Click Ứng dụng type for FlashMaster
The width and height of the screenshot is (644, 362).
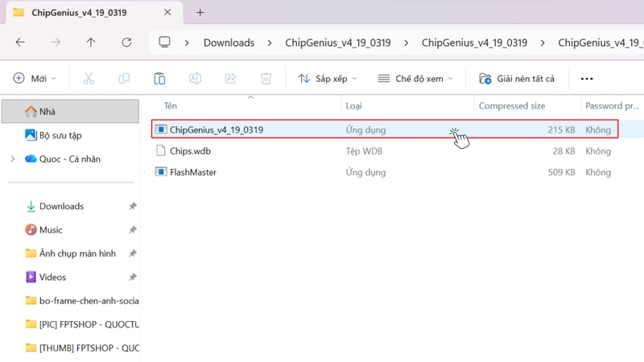(x=365, y=172)
